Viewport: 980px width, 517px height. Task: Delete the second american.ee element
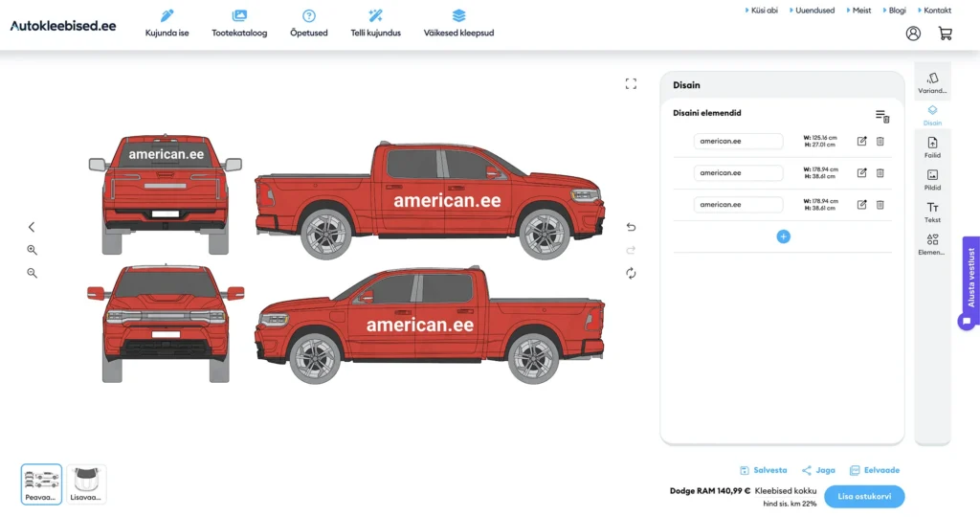(x=880, y=172)
